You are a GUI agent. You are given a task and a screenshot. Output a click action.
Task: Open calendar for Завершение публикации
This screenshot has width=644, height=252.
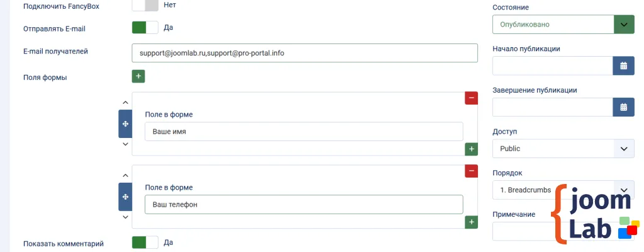[x=623, y=107]
